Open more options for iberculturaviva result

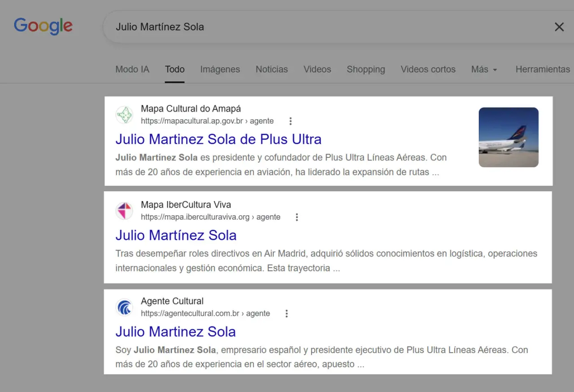click(x=296, y=217)
